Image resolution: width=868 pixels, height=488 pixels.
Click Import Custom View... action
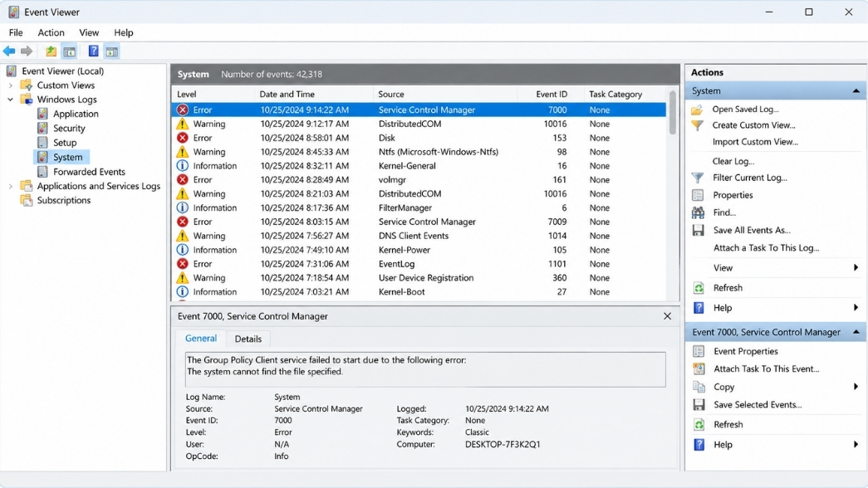(x=755, y=142)
